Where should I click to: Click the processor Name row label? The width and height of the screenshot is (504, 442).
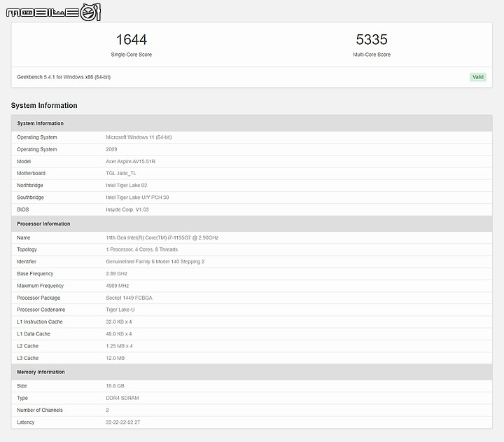pos(24,237)
